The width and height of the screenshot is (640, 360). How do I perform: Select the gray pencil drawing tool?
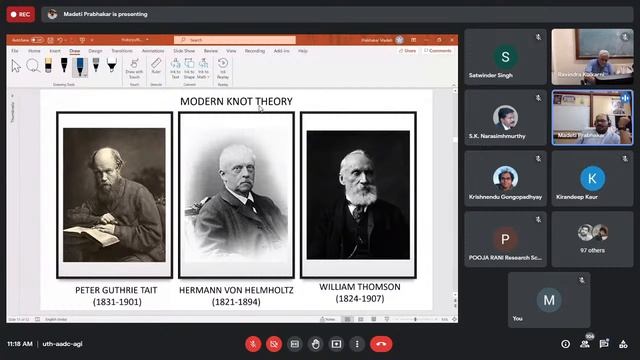pos(96,65)
